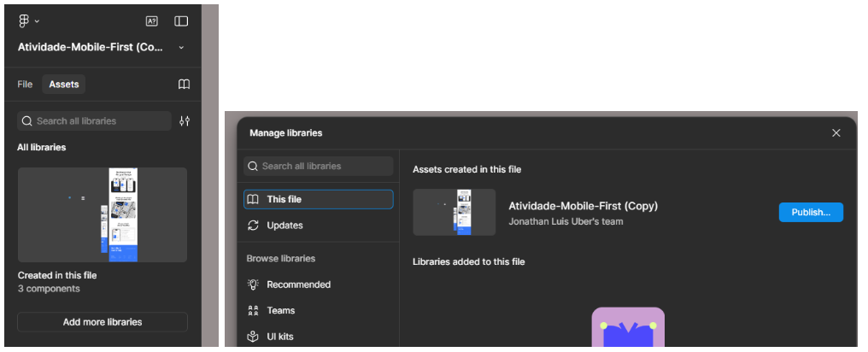Click the cube icon beside UI kits

(253, 337)
